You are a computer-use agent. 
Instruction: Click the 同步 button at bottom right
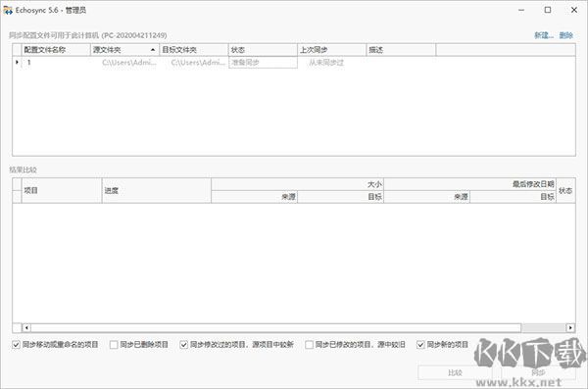(538, 372)
